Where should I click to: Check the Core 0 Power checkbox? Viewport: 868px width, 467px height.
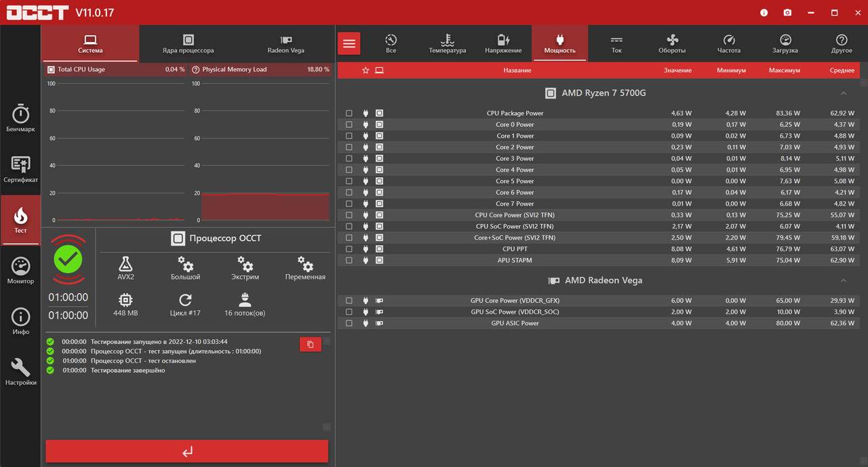click(349, 125)
